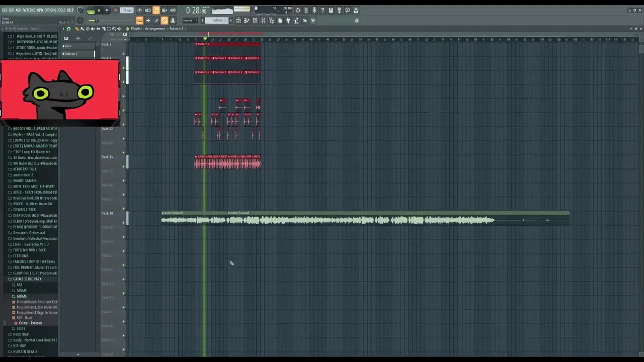The image size is (644, 362).
Task: Open the Piano roll view icon
Action: coord(247,21)
